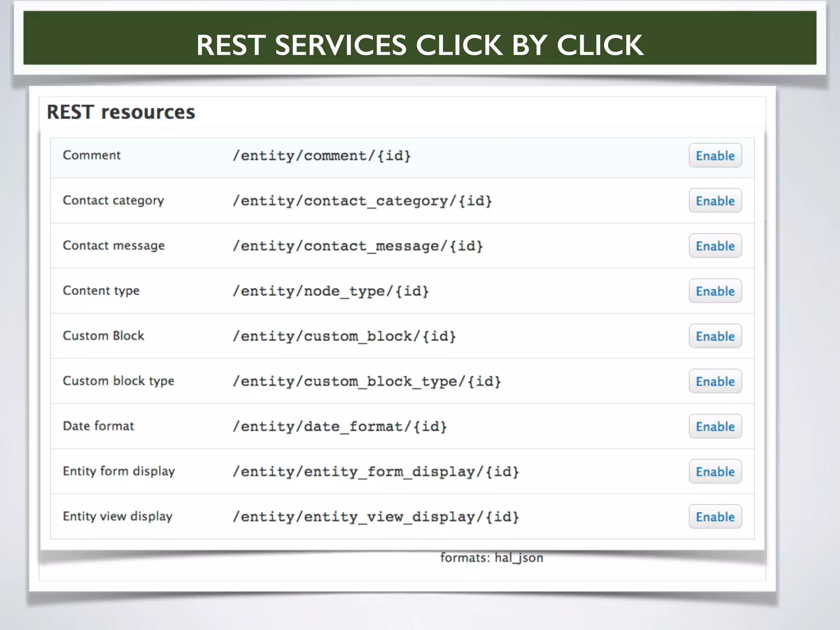The image size is (840, 630).
Task: Click the 'Contact message' resource name
Action: pyautogui.click(x=114, y=246)
